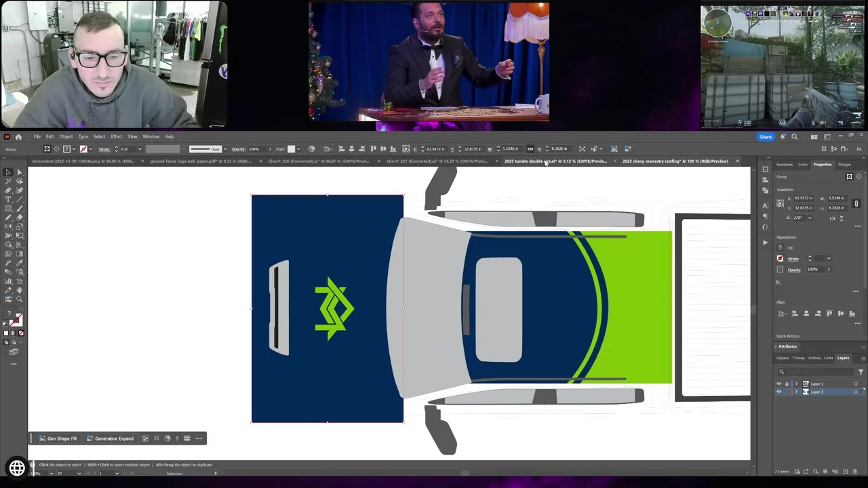Open the File menu
Image resolution: width=868 pixels, height=488 pixels.
coord(37,136)
